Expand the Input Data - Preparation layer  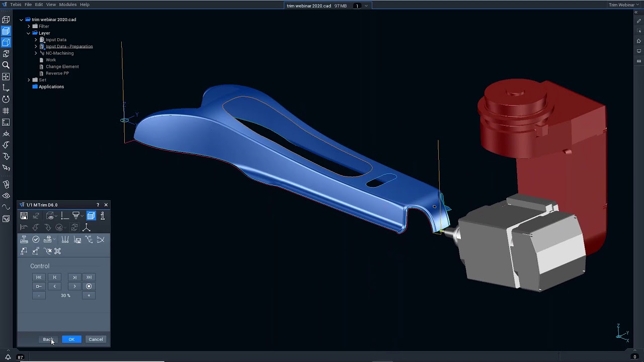point(36,46)
